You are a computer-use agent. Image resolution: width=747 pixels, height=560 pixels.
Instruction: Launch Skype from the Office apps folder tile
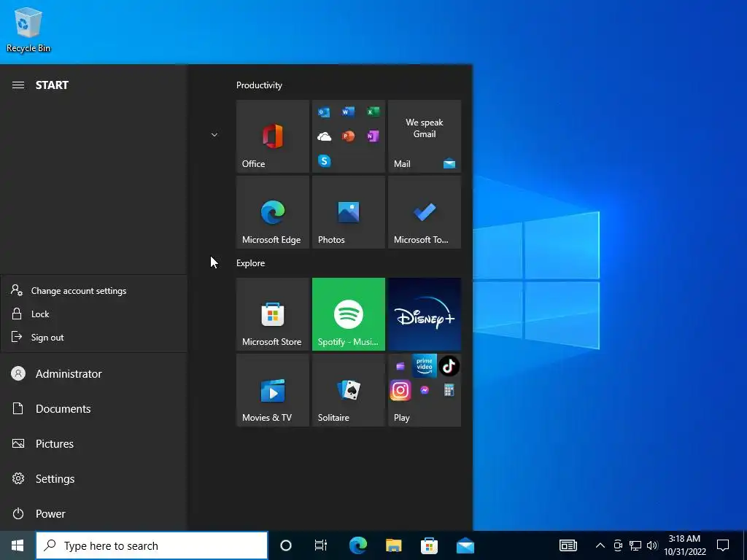pyautogui.click(x=324, y=161)
